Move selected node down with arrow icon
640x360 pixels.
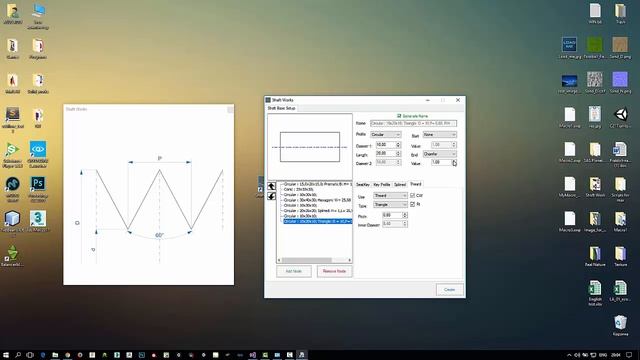(271, 196)
